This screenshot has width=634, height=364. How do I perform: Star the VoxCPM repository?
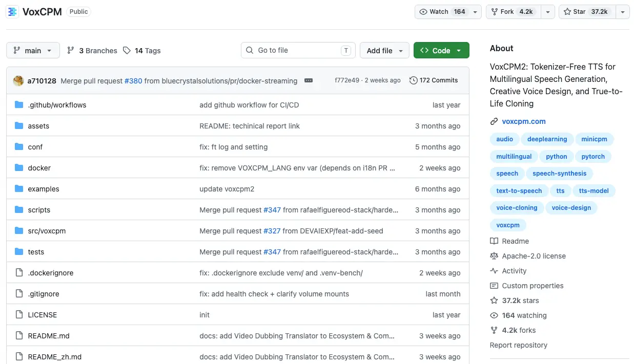587,12
